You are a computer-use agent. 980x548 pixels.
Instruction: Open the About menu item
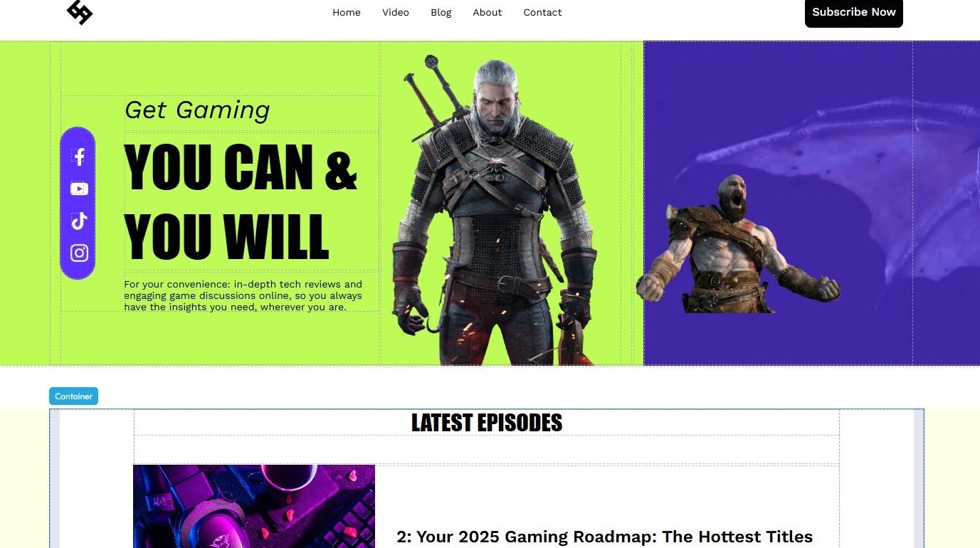coord(488,12)
